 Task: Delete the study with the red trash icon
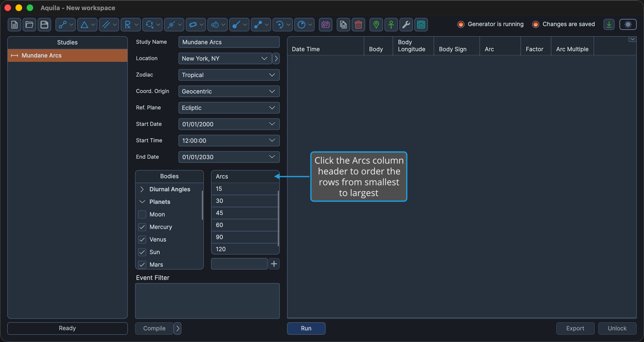click(358, 25)
